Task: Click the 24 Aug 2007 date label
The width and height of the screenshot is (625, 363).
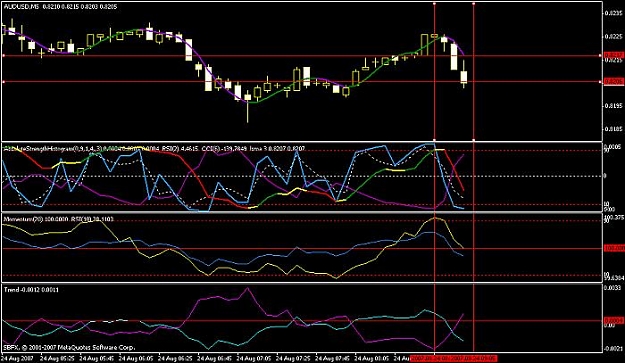Action: coord(18,358)
